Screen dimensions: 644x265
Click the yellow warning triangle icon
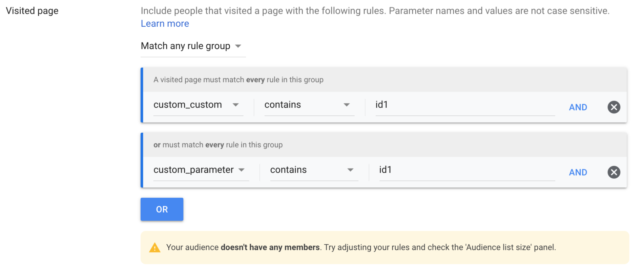[x=155, y=247]
